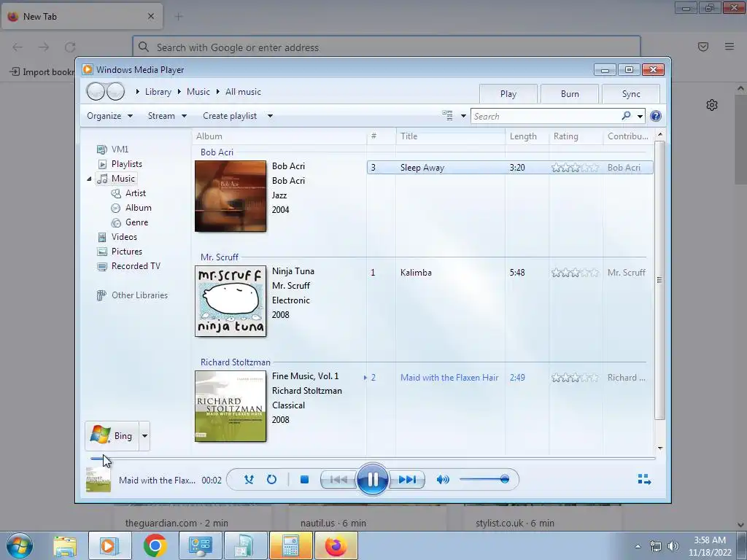Open Calculator from the taskbar
Screen dimensions: 747x560
tap(290, 545)
